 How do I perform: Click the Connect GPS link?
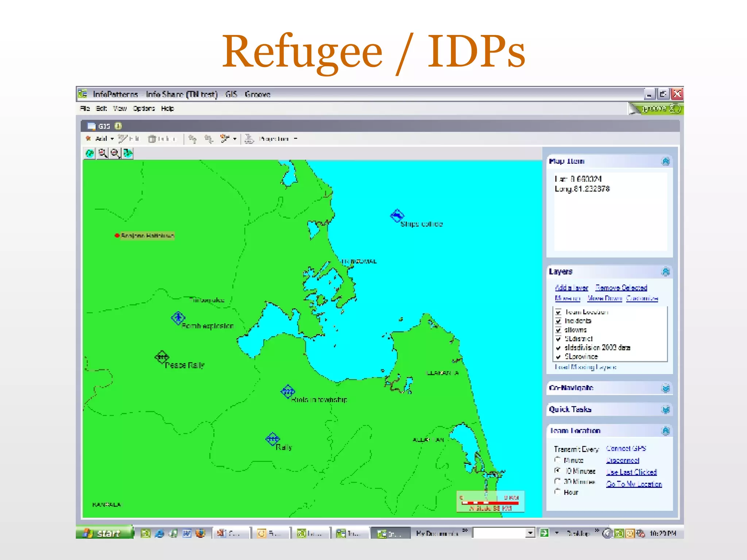point(626,448)
